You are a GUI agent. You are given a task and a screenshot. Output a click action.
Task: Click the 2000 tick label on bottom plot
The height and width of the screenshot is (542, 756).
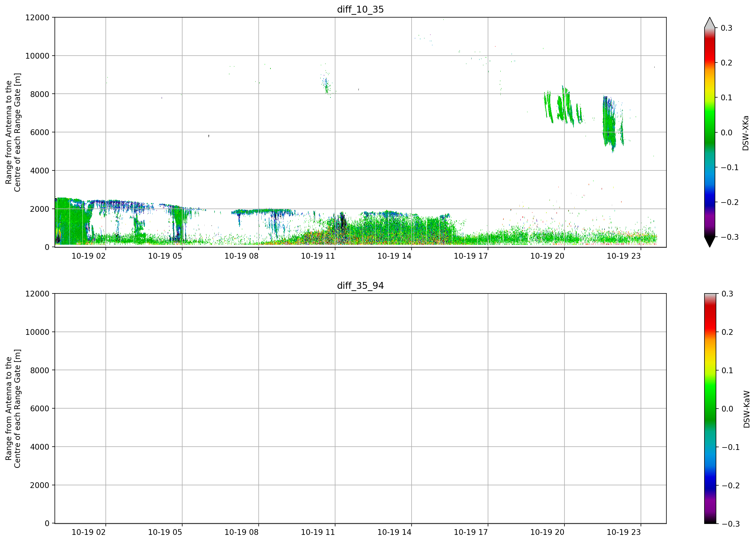click(40, 485)
